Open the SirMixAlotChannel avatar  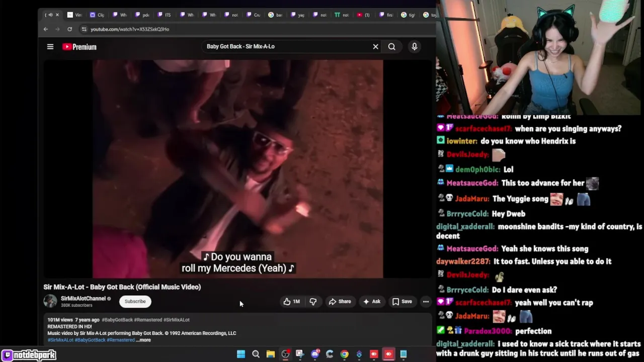[x=50, y=301]
